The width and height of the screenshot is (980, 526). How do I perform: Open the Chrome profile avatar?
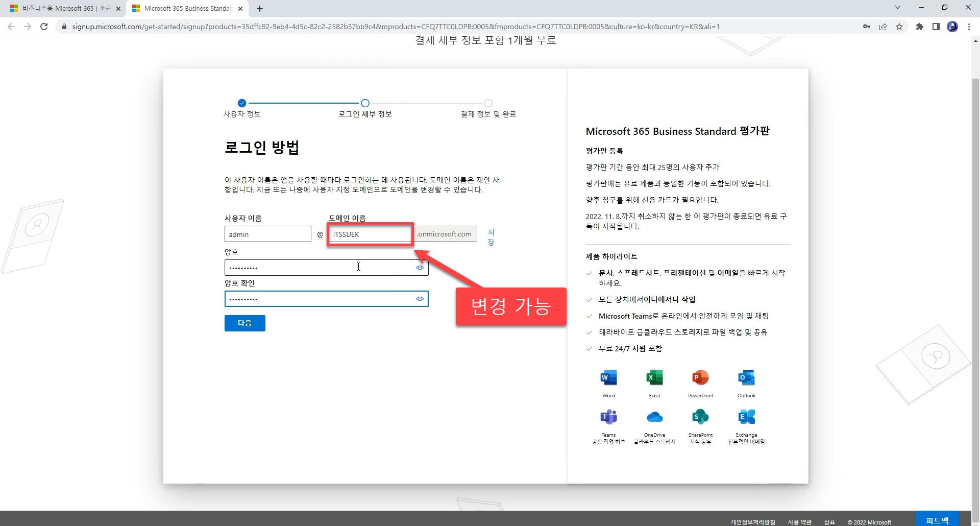coord(952,27)
